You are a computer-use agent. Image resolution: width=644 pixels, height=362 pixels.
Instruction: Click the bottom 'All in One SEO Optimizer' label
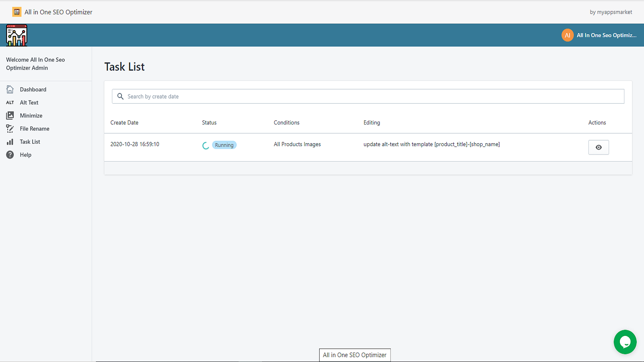[x=355, y=355]
